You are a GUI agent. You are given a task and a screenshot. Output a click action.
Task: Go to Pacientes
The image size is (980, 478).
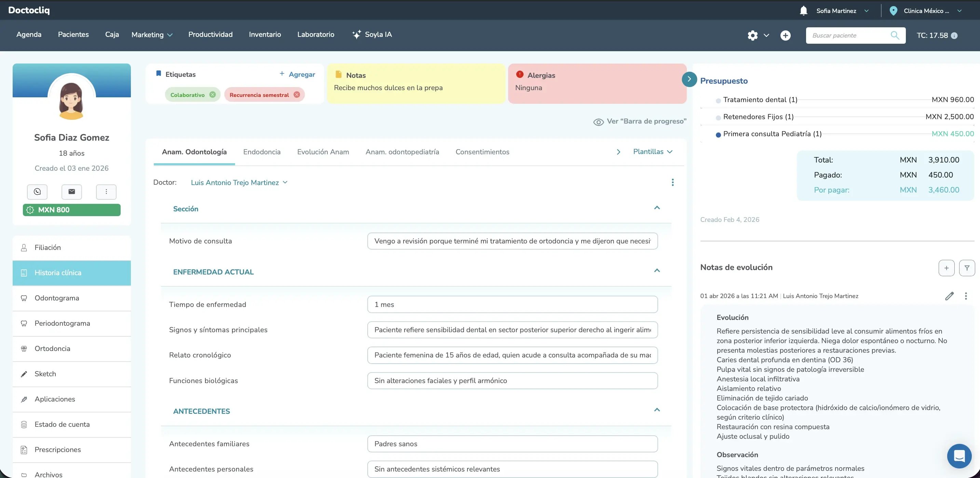tap(73, 34)
